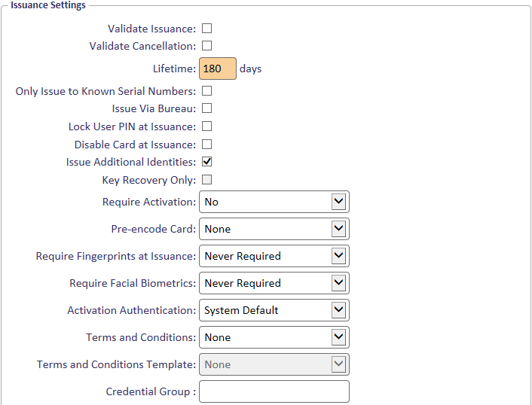Viewport: 532px width, 405px height.
Task: Expand the Require Facial Biometrics dropdown
Action: pos(274,283)
